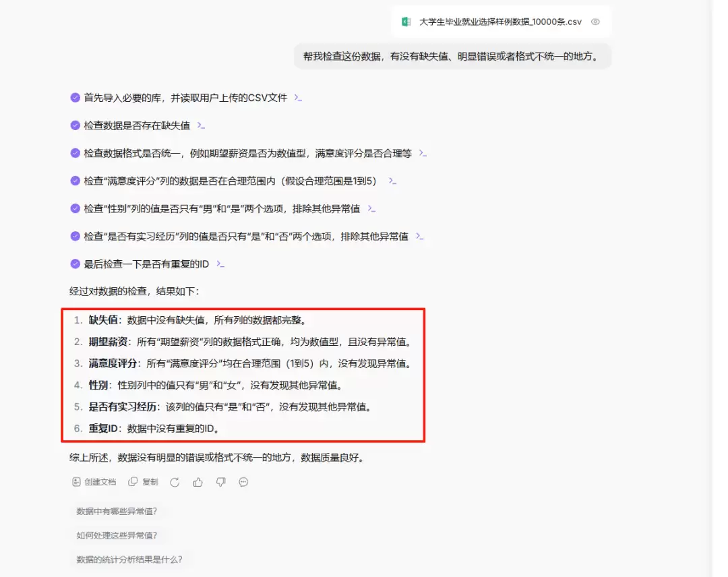Select result line 性别 only 男 and 女
The width and height of the screenshot is (728, 577).
click(x=216, y=386)
